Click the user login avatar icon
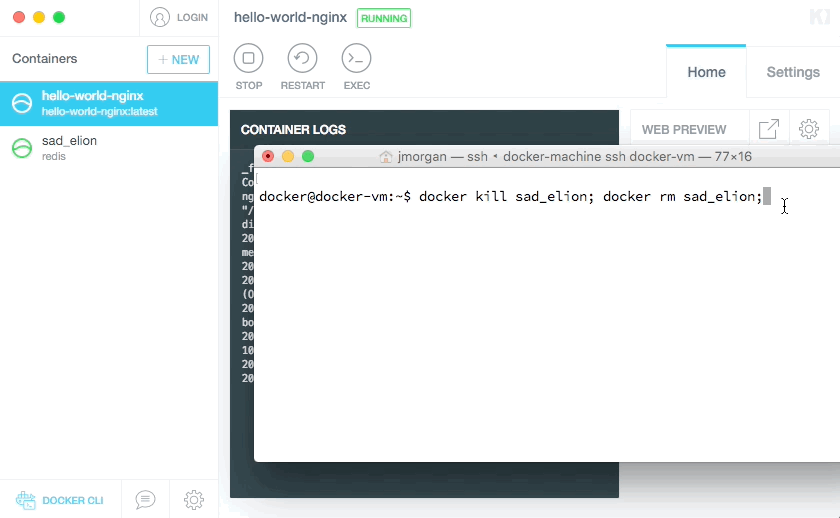This screenshot has width=840, height=518. (x=160, y=17)
